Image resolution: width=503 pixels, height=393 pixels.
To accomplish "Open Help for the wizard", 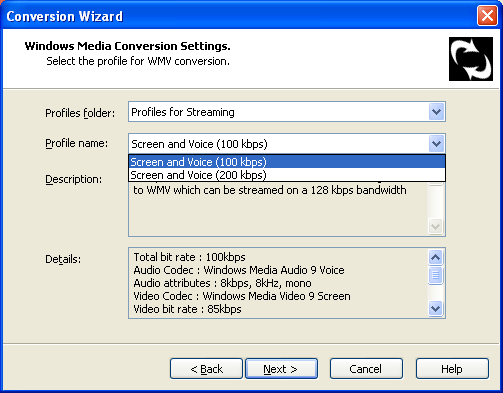I will (452, 369).
